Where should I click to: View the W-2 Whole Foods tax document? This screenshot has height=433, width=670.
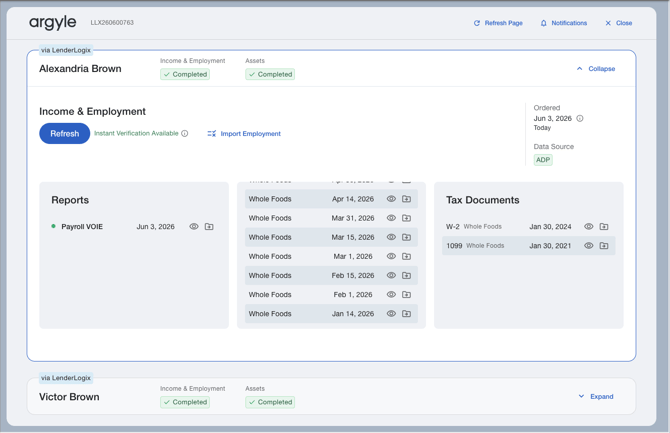point(588,227)
